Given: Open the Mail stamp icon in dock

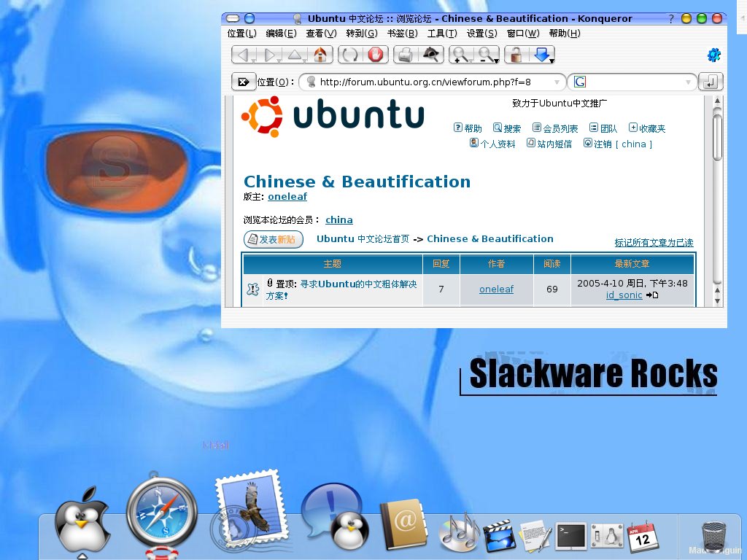Looking at the screenshot, I should coord(250,510).
